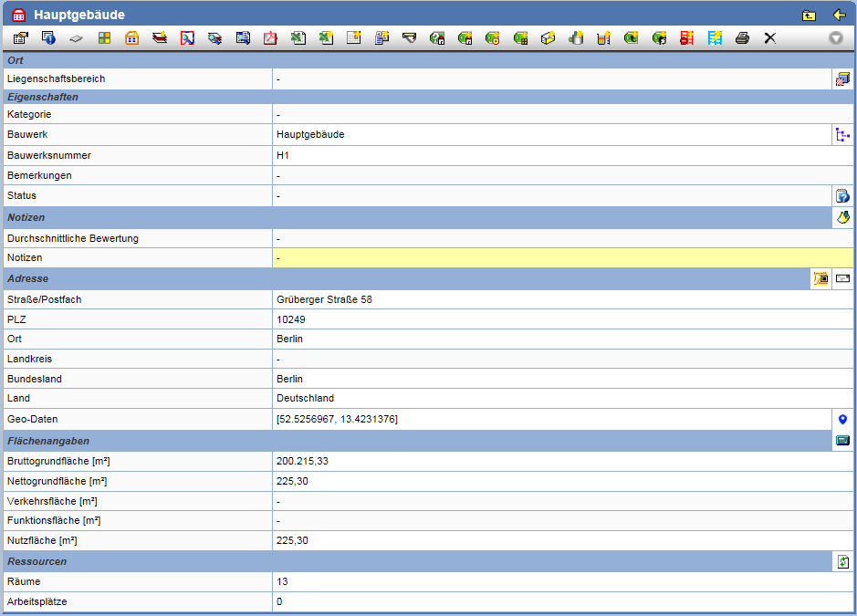Click the orange building icon in toolbar
Screen dimensions: 857x616
(132, 38)
